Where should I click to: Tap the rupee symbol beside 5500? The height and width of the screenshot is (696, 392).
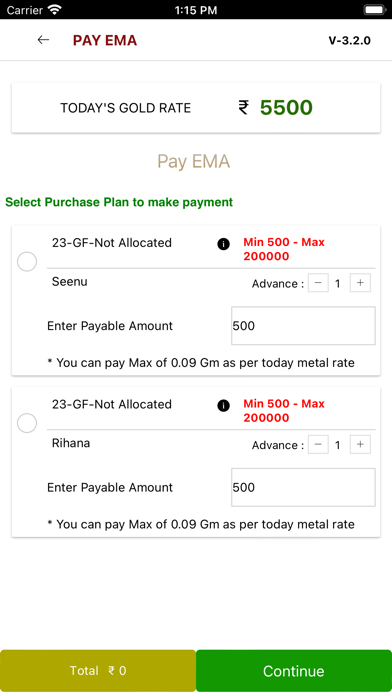click(243, 107)
